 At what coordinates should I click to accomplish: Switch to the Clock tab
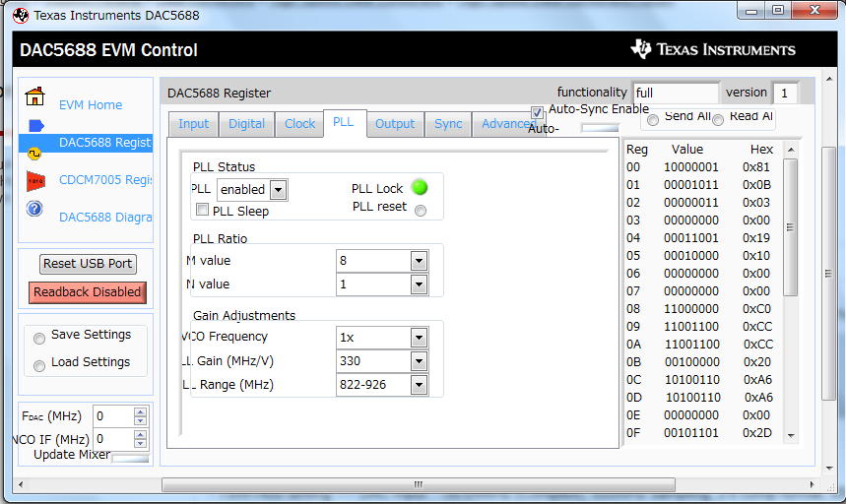click(x=300, y=124)
